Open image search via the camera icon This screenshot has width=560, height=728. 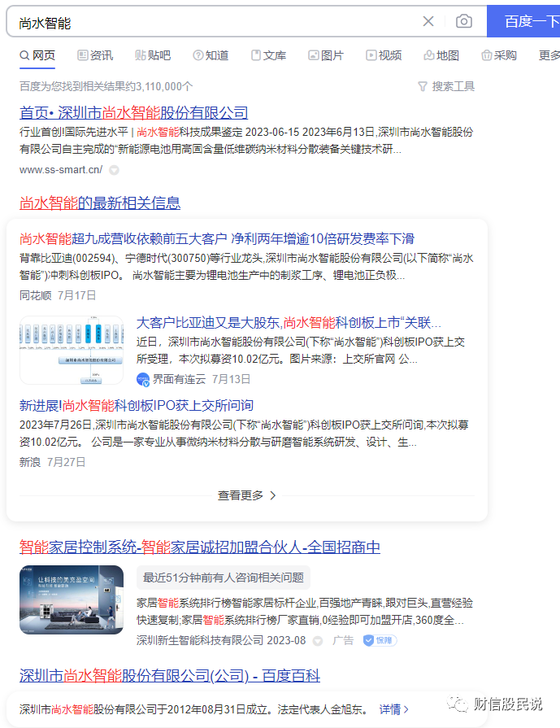463,21
